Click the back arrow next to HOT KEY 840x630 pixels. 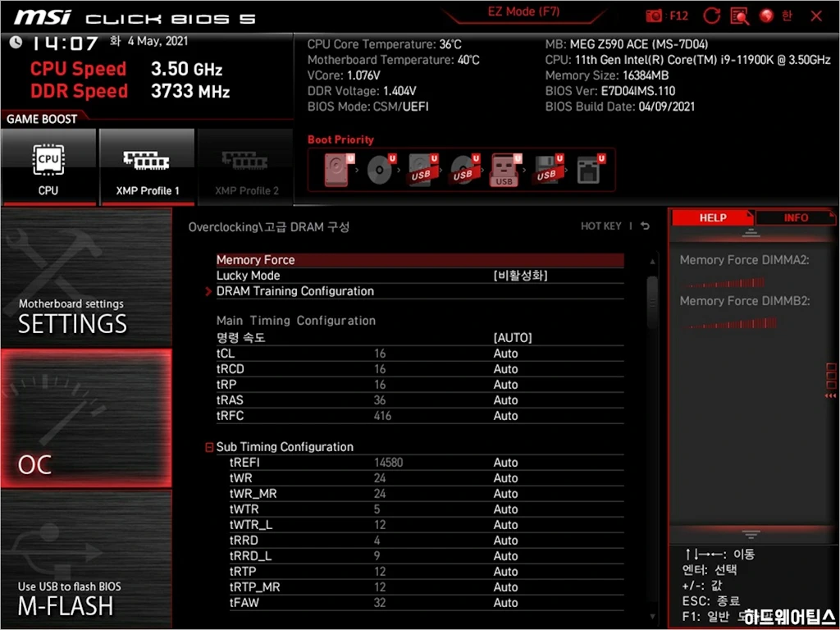pos(645,226)
